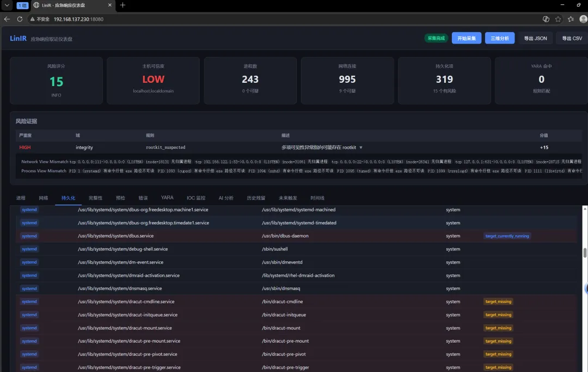Viewport: 588px width, 372px height.
Task: Click the target_currently_running tag on dbus.service row
Action: (507, 236)
